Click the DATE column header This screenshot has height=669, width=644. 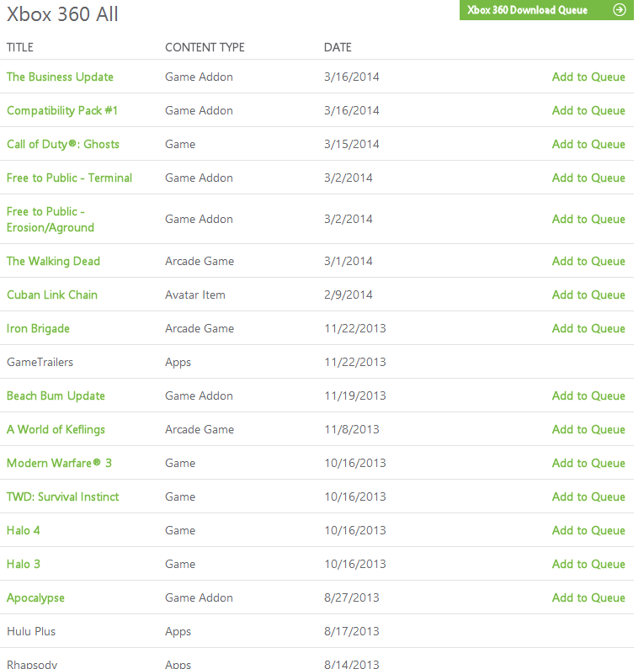tap(338, 47)
